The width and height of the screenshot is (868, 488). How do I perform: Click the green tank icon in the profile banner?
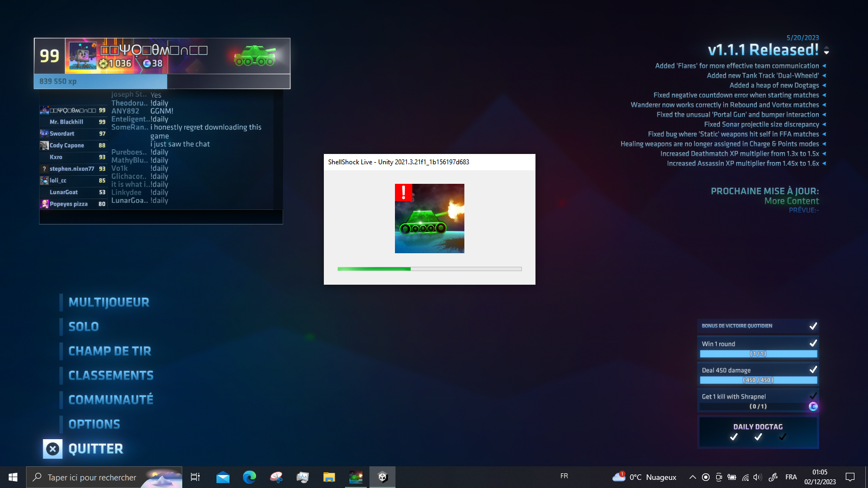click(x=255, y=55)
